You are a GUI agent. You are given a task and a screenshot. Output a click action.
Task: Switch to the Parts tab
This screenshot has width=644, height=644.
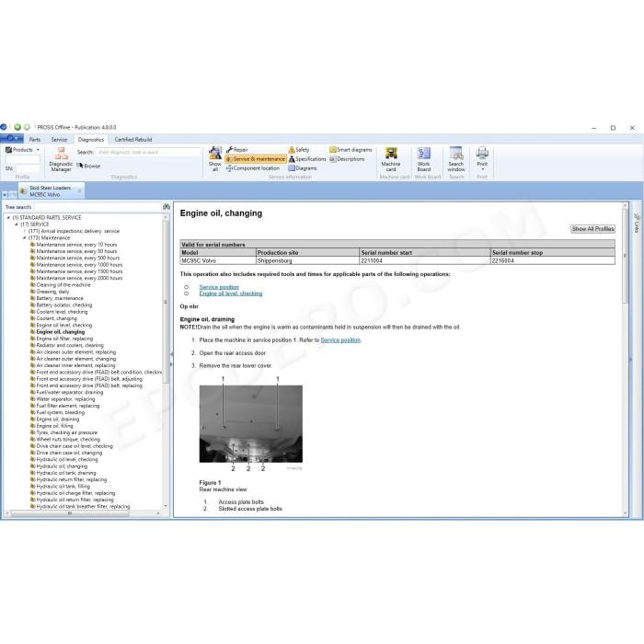coord(35,140)
